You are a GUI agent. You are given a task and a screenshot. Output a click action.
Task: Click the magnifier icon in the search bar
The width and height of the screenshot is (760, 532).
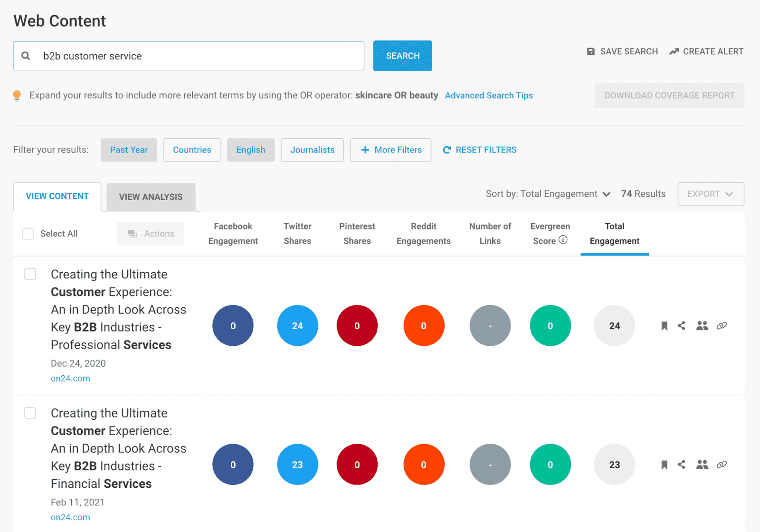click(x=26, y=56)
